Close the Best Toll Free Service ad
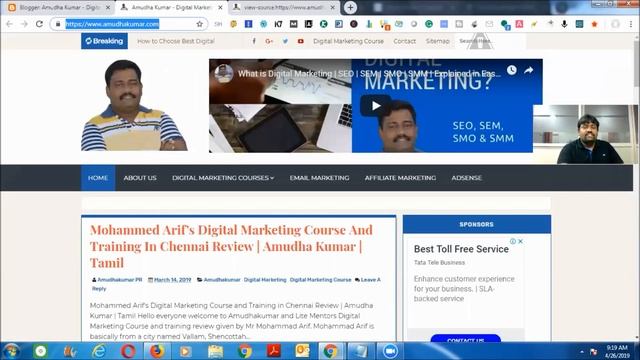 520,241
